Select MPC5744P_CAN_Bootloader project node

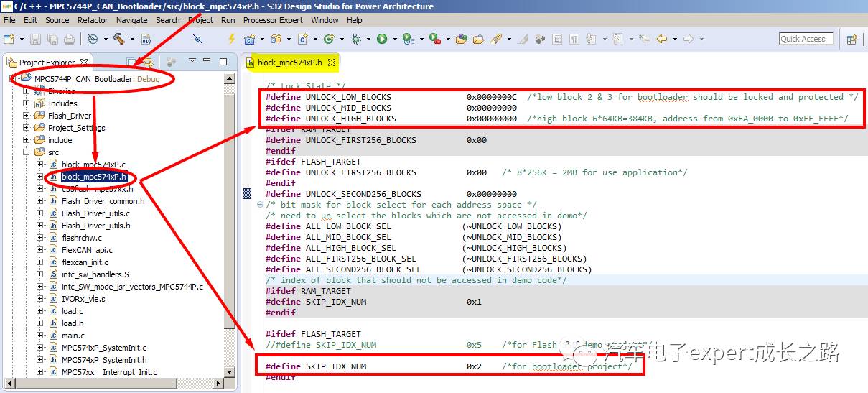pos(83,78)
